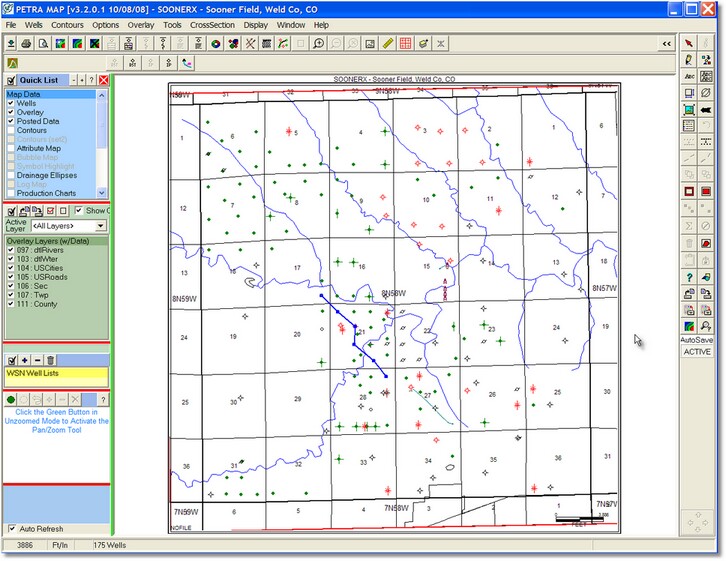The image size is (726, 561).
Task: Toggle the Auto Refresh checkbox
Action: (x=12, y=528)
